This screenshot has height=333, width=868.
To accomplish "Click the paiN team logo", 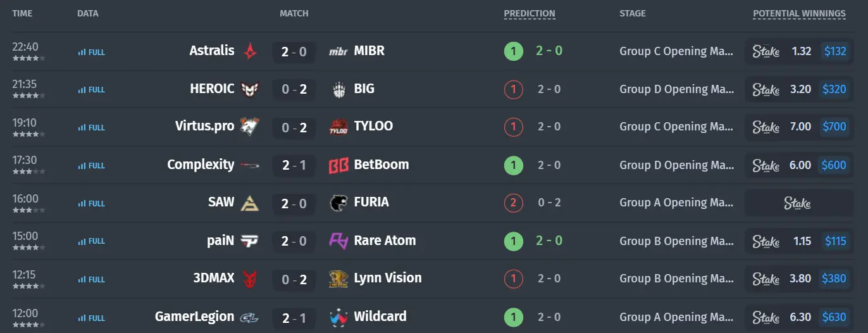I will 251,241.
